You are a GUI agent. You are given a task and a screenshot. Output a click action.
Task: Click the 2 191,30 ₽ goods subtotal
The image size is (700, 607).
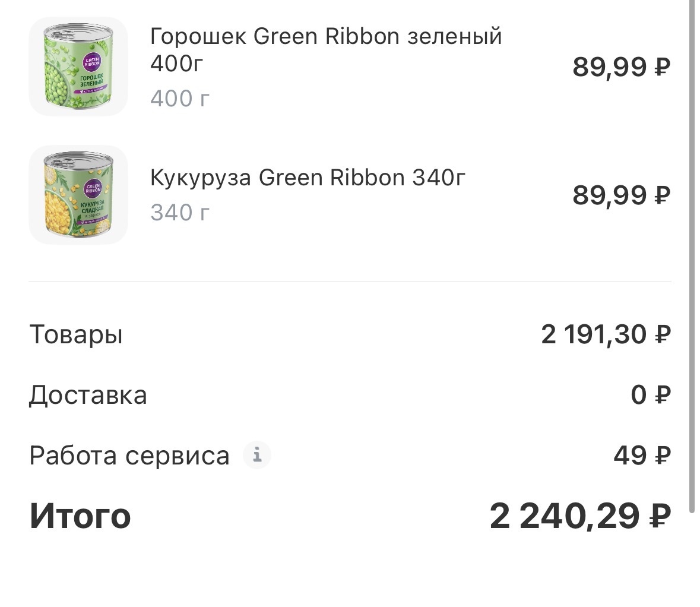601,334
